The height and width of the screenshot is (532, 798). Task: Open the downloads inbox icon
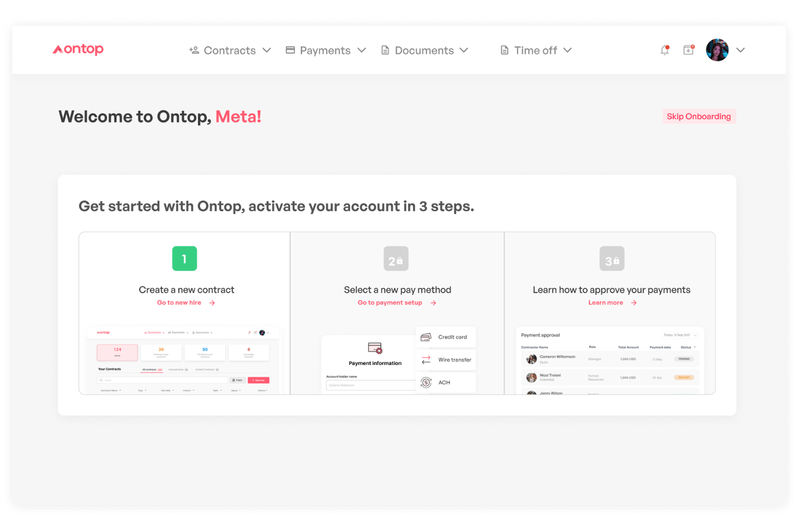[x=689, y=50]
